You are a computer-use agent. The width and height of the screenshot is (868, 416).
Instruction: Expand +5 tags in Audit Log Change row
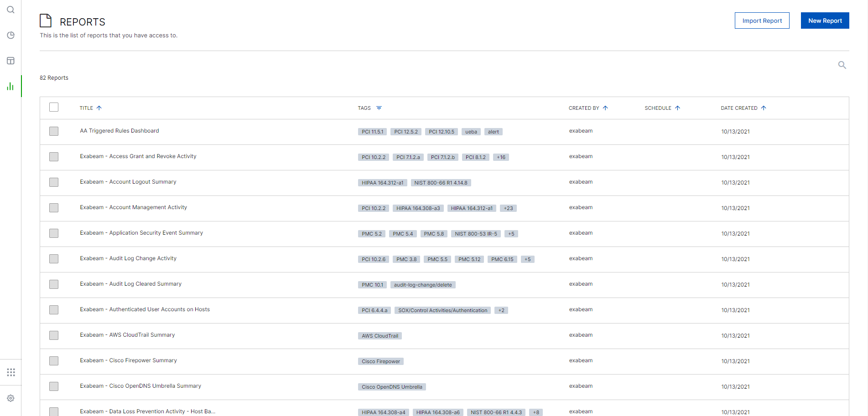tap(527, 259)
